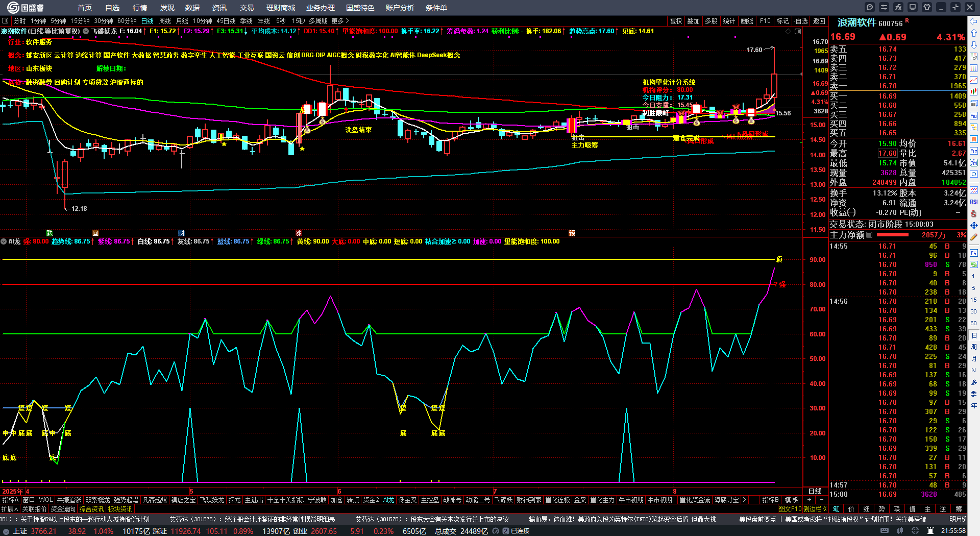Zoom out chart with minus button
980x536 pixels.
(x=822, y=500)
